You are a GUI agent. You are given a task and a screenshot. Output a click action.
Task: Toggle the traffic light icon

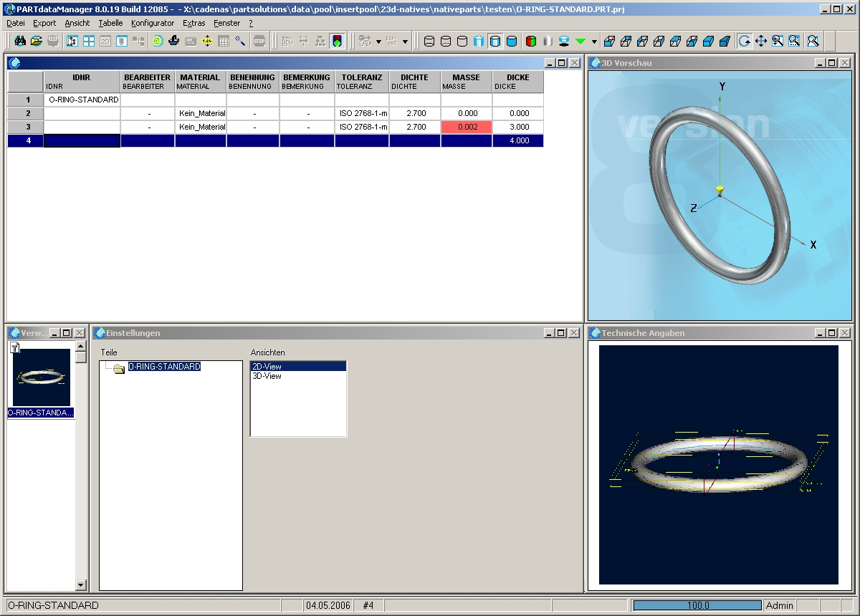338,42
